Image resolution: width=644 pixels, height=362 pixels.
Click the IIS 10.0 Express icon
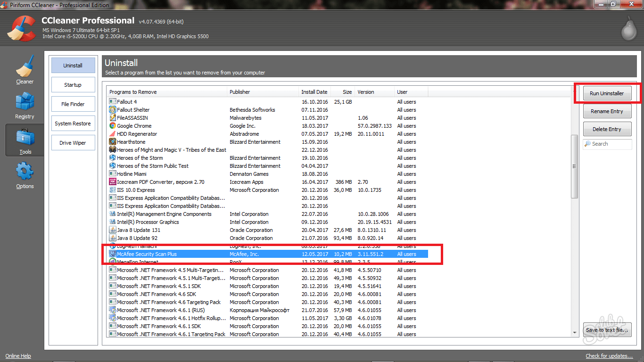[x=113, y=190]
